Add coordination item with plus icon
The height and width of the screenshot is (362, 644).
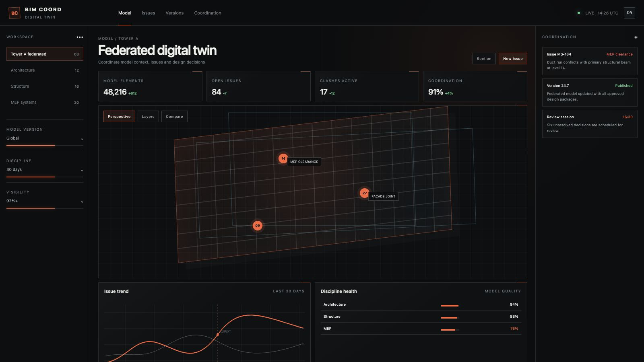pos(636,37)
